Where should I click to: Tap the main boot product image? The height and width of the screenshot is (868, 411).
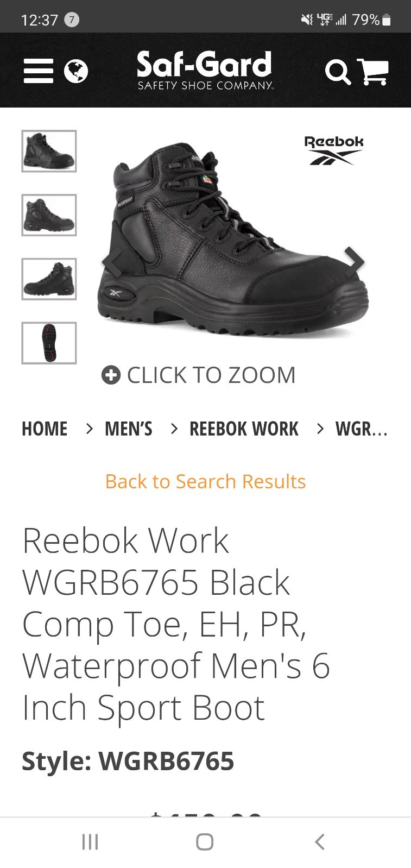pyautogui.click(x=233, y=239)
